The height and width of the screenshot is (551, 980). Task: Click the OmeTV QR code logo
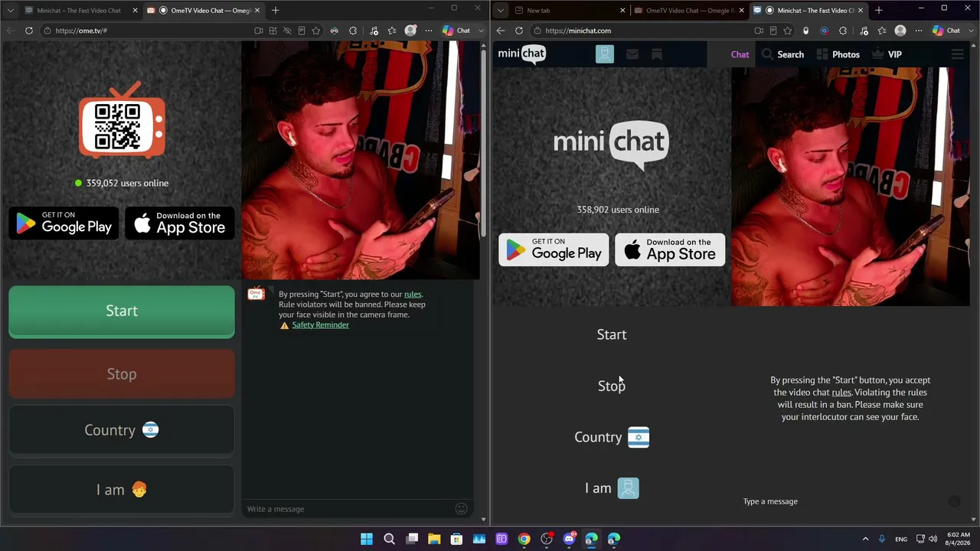coord(122,122)
